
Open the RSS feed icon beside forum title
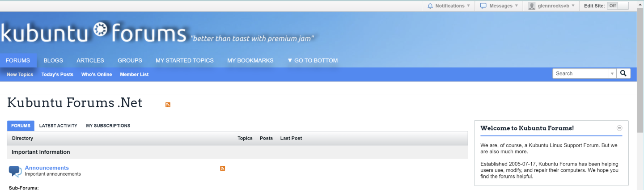(x=168, y=105)
